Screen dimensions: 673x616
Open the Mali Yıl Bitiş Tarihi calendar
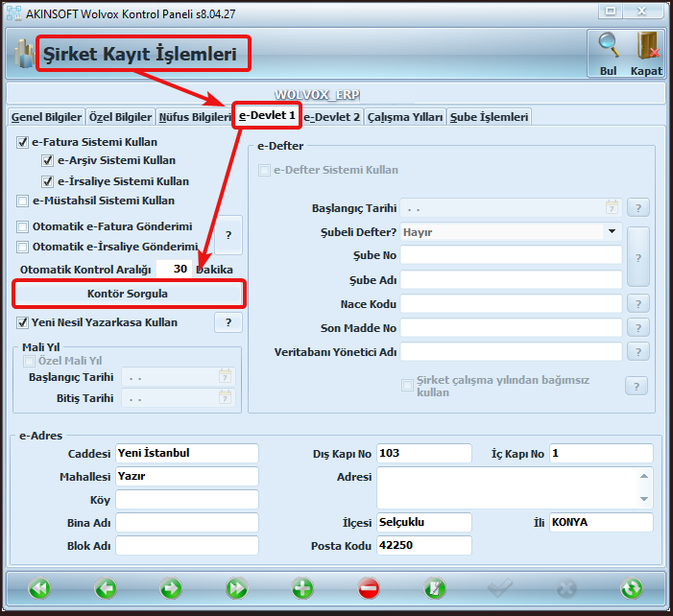225,398
